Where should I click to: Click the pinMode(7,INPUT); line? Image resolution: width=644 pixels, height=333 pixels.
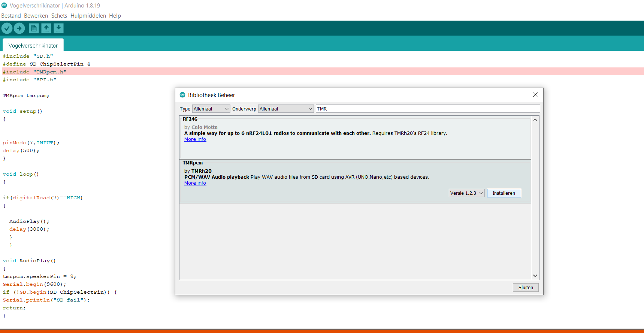[x=31, y=142]
